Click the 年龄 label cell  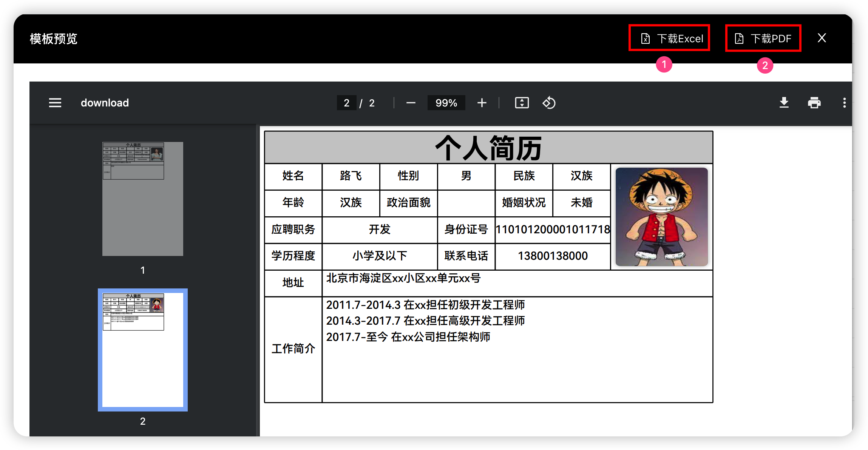pyautogui.click(x=293, y=203)
